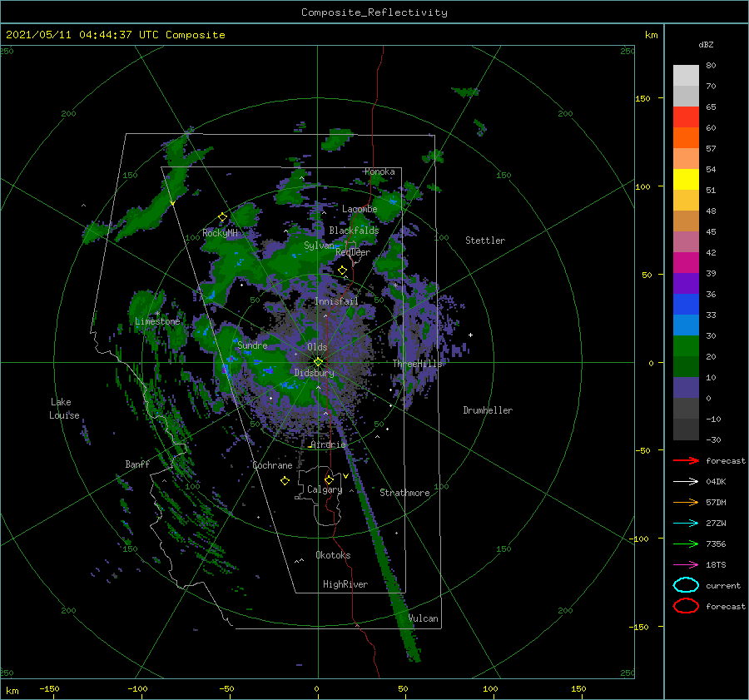749x700 pixels.
Task: Click the Cochrane city label
Action: (272, 465)
